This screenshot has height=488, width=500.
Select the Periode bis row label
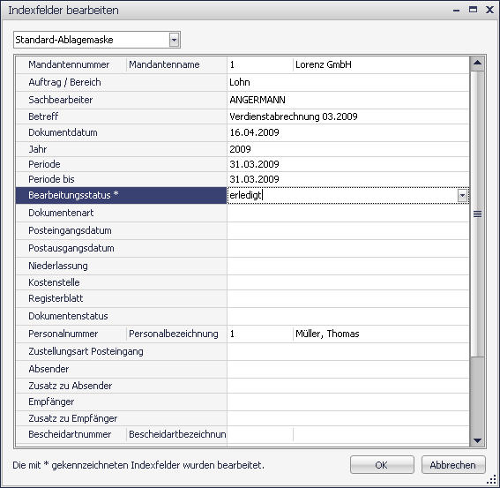[x=51, y=179]
